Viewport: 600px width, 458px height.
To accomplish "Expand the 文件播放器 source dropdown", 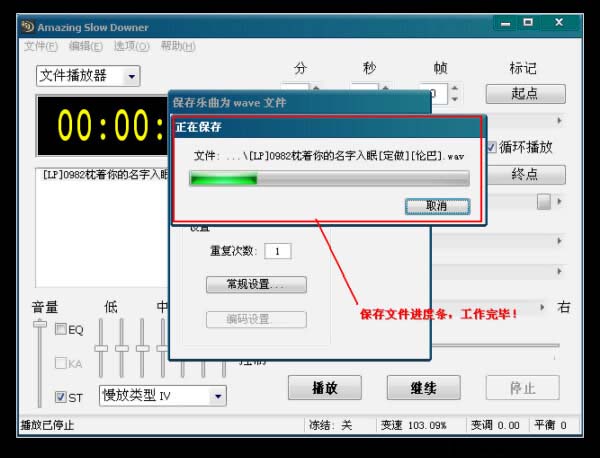I will pos(132,76).
